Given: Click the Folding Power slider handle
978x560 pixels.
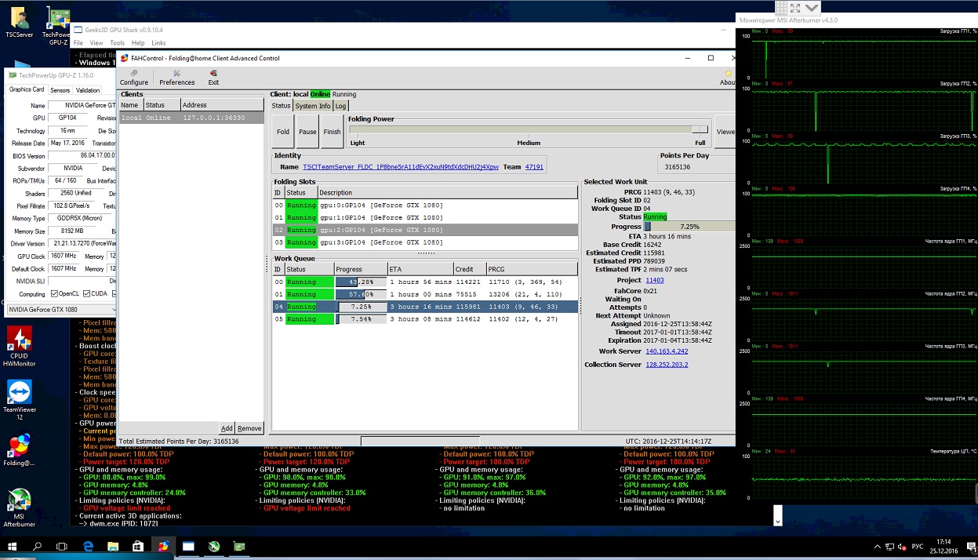Looking at the screenshot, I should 700,129.
